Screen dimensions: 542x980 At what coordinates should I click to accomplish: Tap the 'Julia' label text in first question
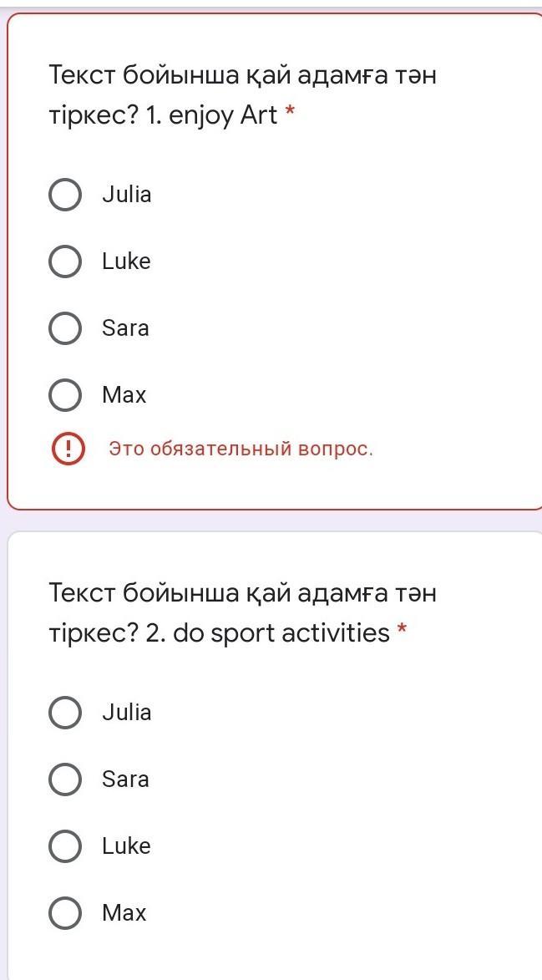127,195
